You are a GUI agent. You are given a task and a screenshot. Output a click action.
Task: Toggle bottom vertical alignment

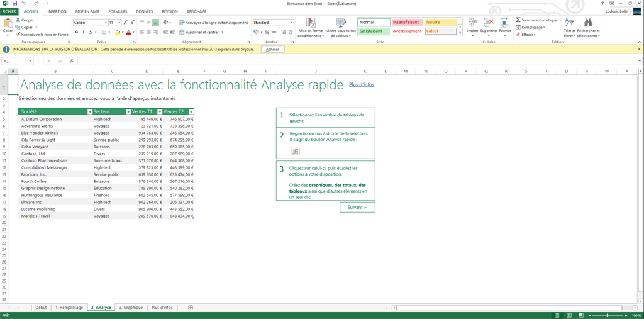tap(155, 23)
